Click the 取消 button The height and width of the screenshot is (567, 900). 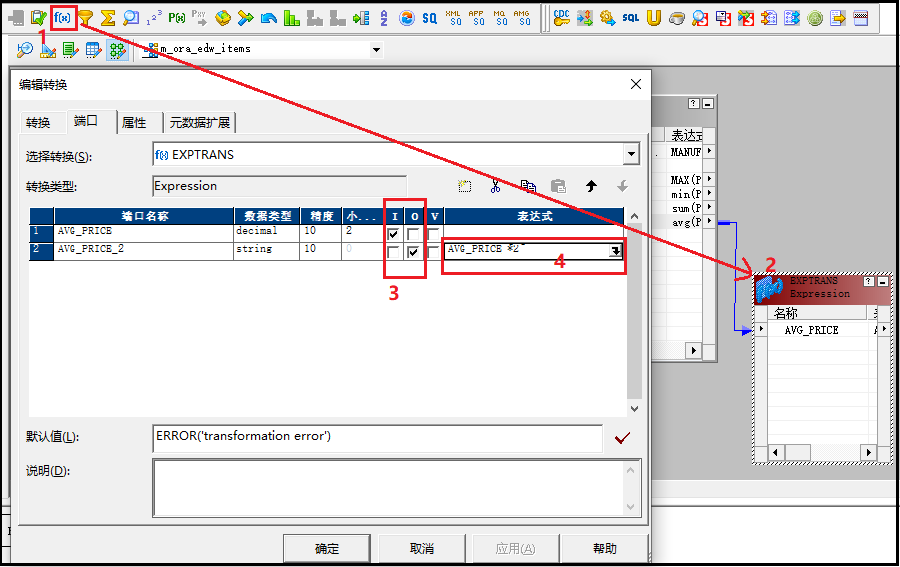pyautogui.click(x=422, y=549)
